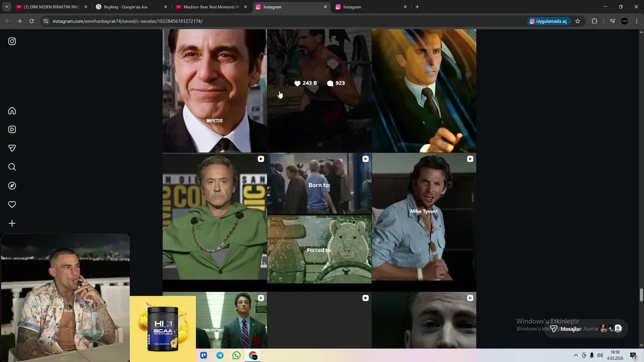Open Chrome from the taskbar
The image size is (644, 362).
[x=253, y=355]
